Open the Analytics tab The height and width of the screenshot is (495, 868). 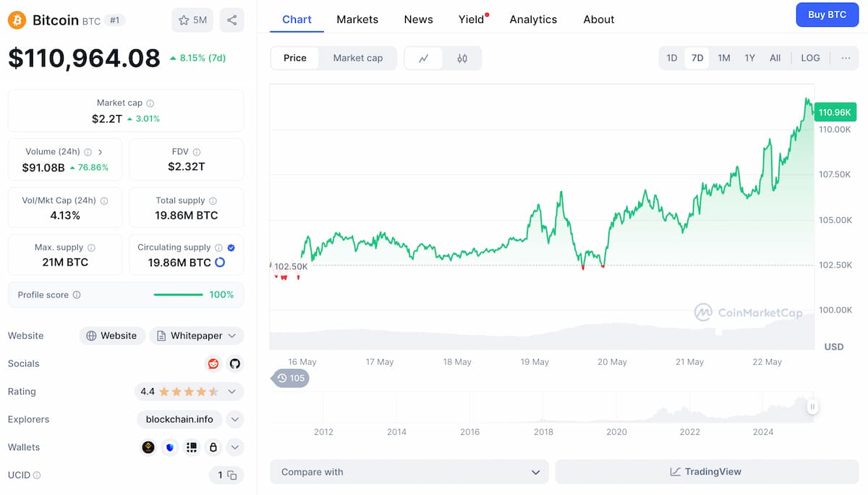[x=533, y=20]
